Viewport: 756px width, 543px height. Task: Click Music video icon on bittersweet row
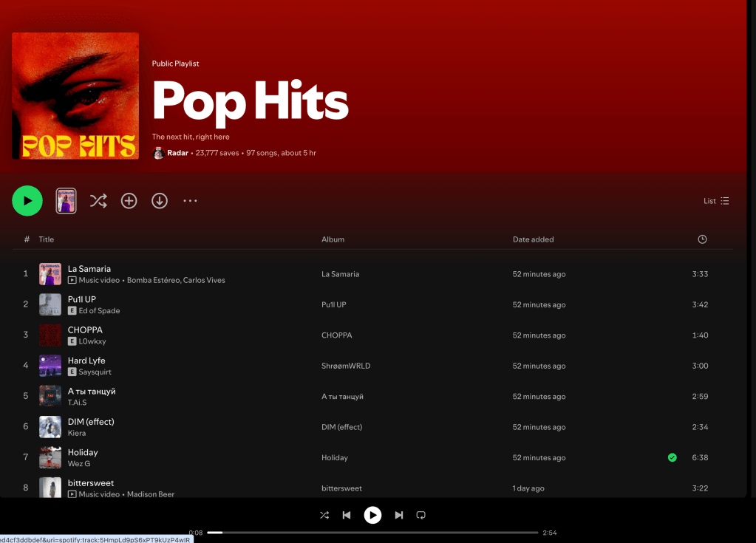click(72, 494)
